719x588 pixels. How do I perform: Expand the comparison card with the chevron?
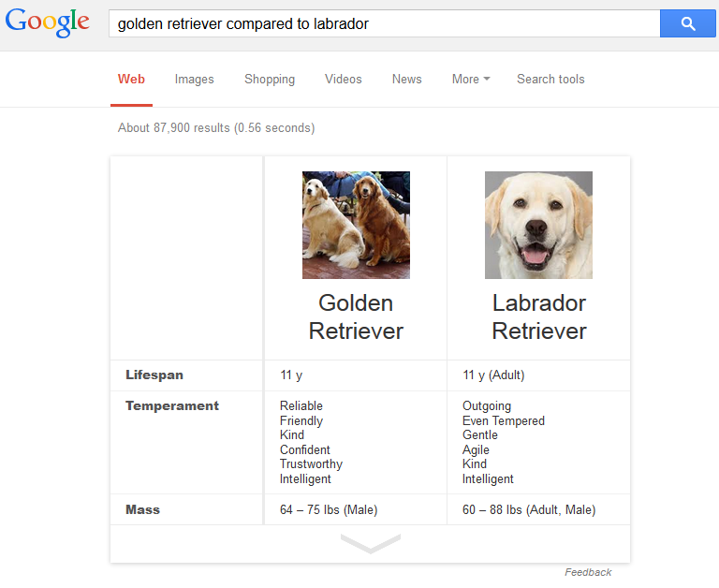(370, 543)
